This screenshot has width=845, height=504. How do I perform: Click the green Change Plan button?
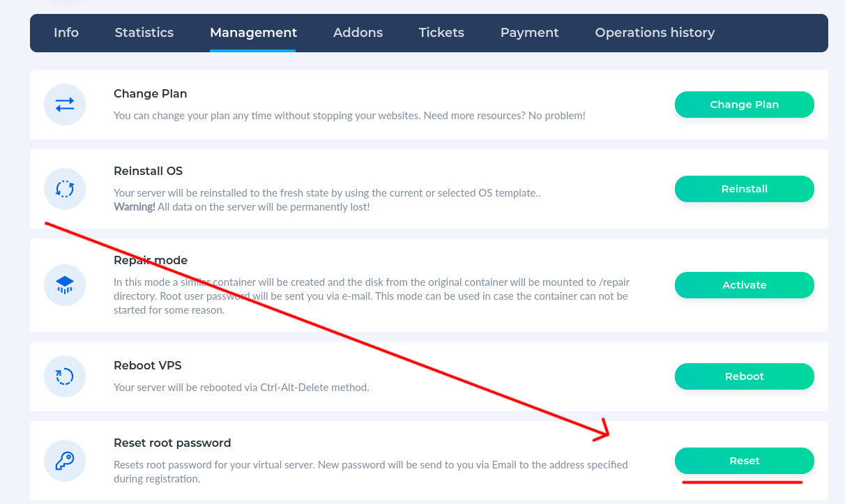tap(745, 105)
